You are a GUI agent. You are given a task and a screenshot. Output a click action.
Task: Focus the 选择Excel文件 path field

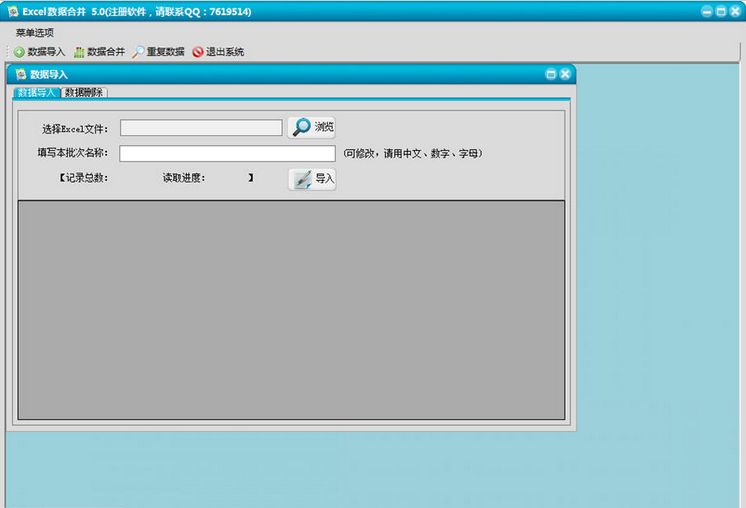(201, 127)
